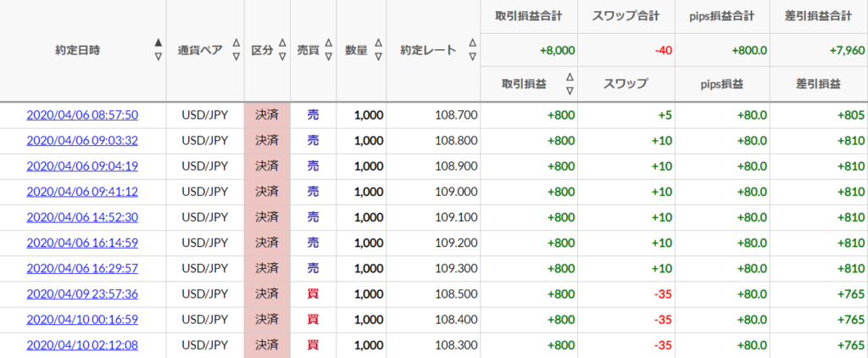Open trade dated 2020/04/10 02:12:08
The width and height of the screenshot is (868, 358).
pos(82,344)
